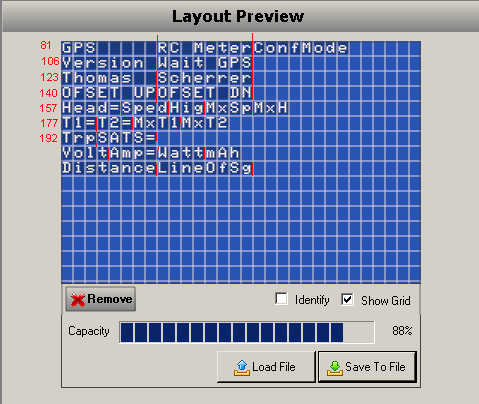The height and width of the screenshot is (404, 479).
Task: Click the Scherrer text in the preview
Action: coord(205,78)
